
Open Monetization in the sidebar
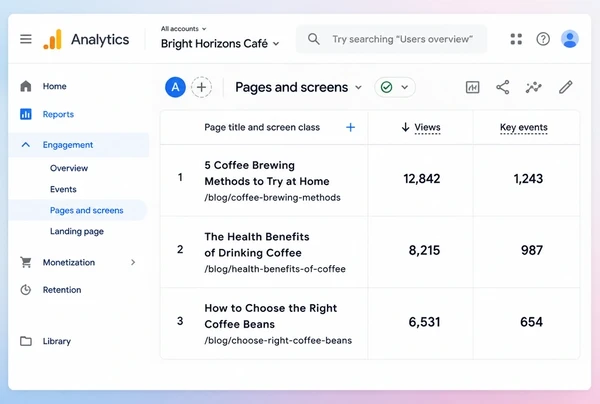69,262
